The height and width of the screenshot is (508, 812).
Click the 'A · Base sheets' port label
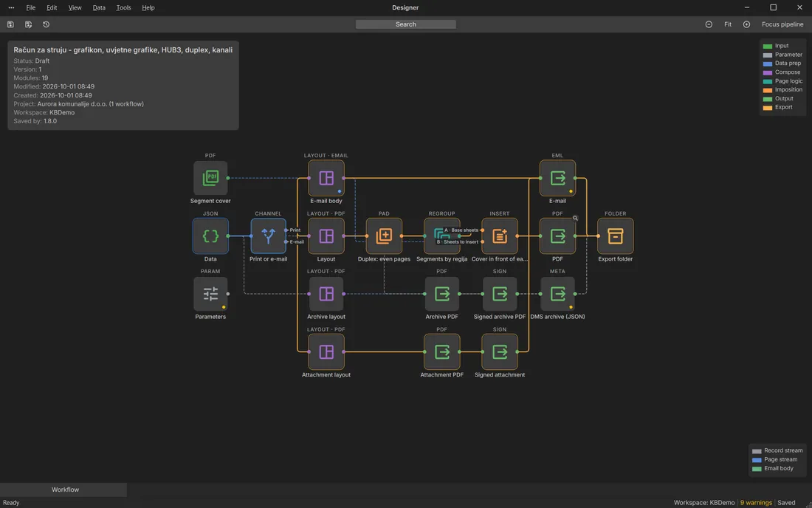pyautogui.click(x=461, y=230)
